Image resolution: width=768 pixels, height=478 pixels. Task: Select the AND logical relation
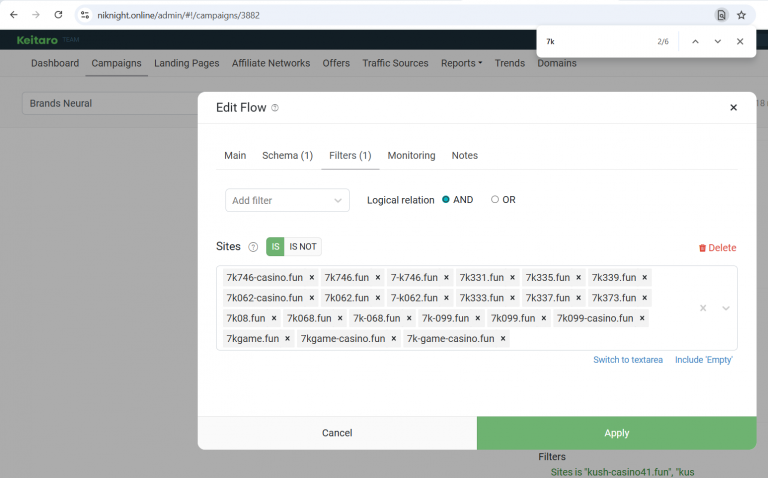446,199
